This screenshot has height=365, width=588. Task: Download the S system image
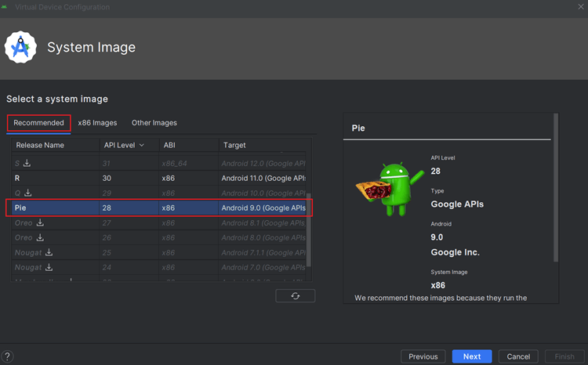point(27,163)
